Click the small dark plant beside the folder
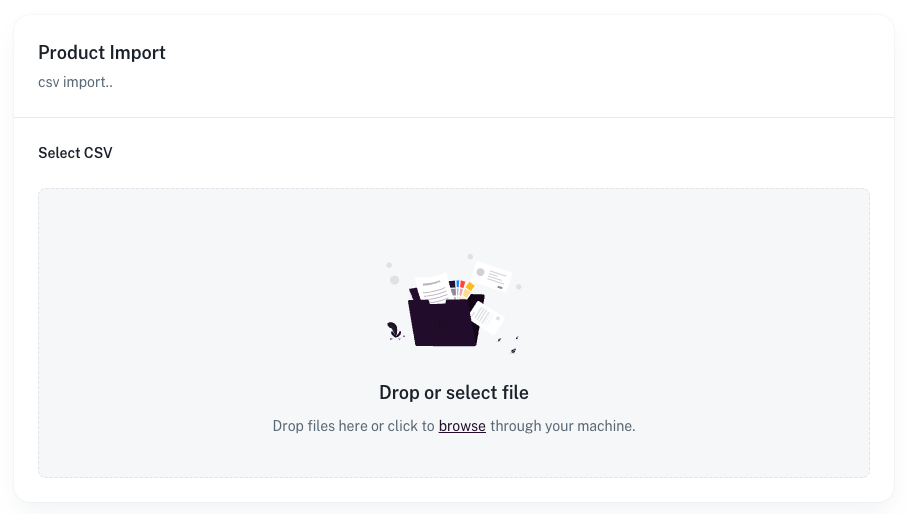This screenshot has height=514, width=908. [394, 330]
